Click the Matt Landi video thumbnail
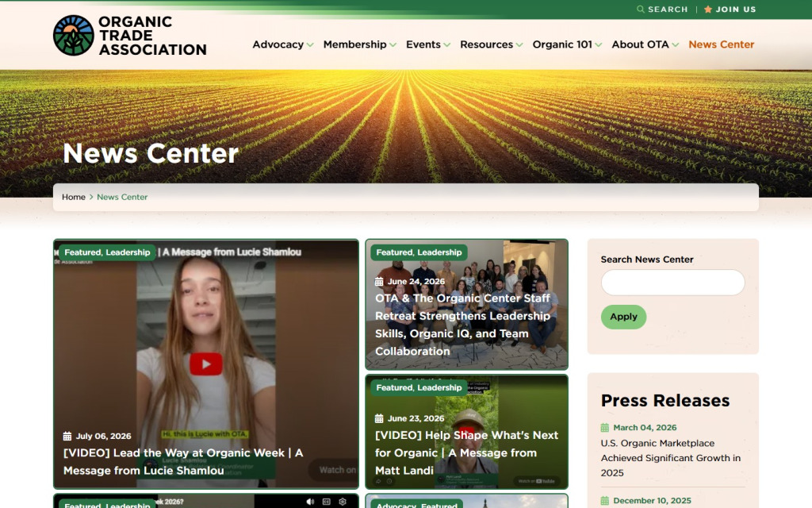Image resolution: width=812 pixels, height=508 pixels. 466,432
